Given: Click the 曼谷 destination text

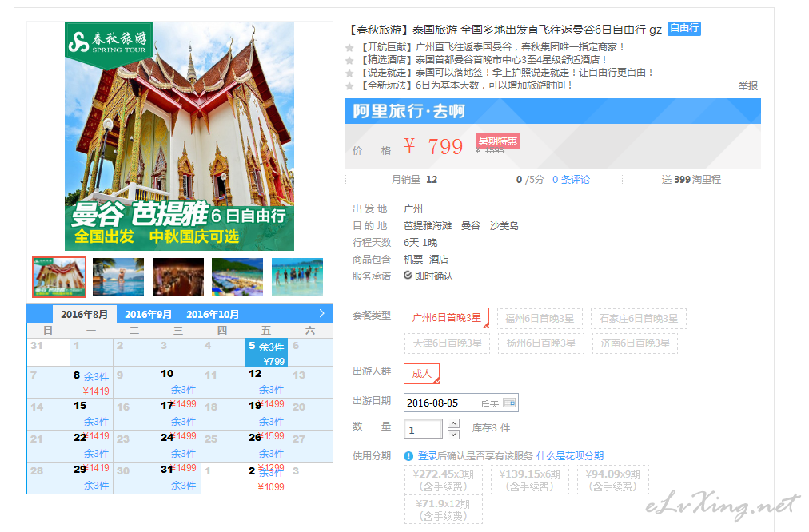Looking at the screenshot, I should click(x=471, y=226).
